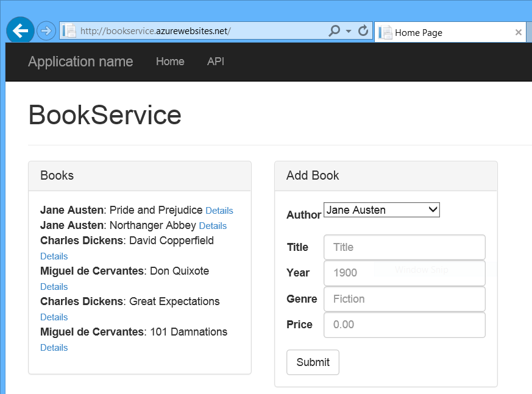
Task: Close the Home Page tab
Action: tap(519, 32)
